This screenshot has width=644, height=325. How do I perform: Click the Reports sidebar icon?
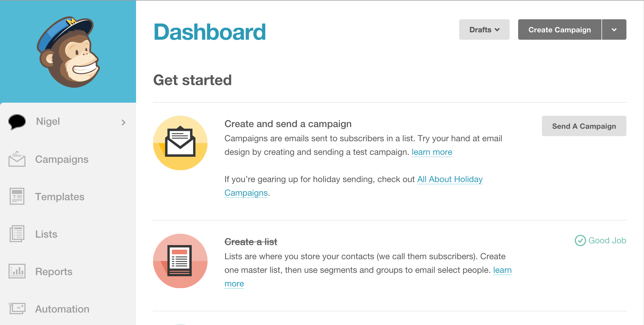pos(16,271)
